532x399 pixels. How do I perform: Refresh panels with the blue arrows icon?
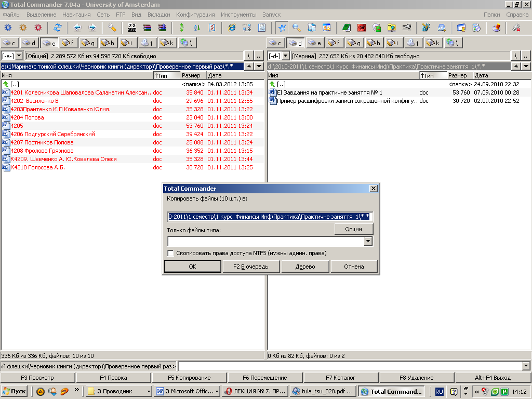click(x=58, y=28)
